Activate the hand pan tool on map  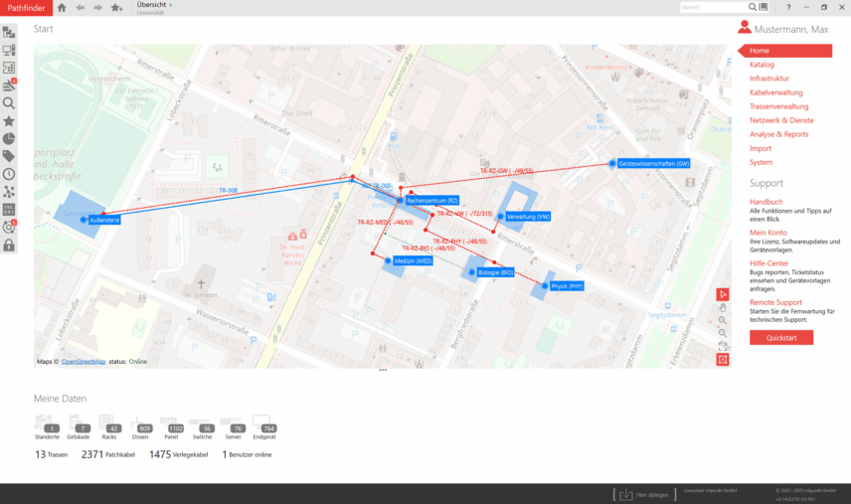pyautogui.click(x=723, y=307)
